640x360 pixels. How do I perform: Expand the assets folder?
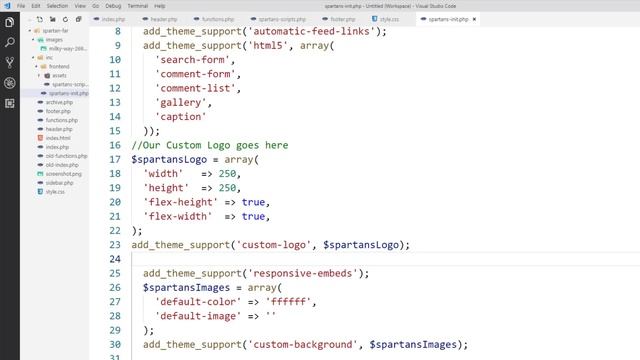pos(40,76)
